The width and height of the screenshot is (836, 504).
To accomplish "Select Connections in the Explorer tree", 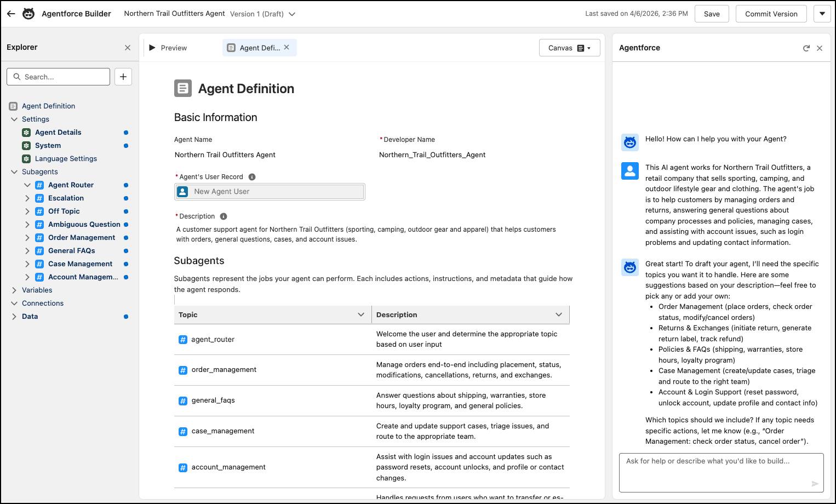I will (43, 303).
